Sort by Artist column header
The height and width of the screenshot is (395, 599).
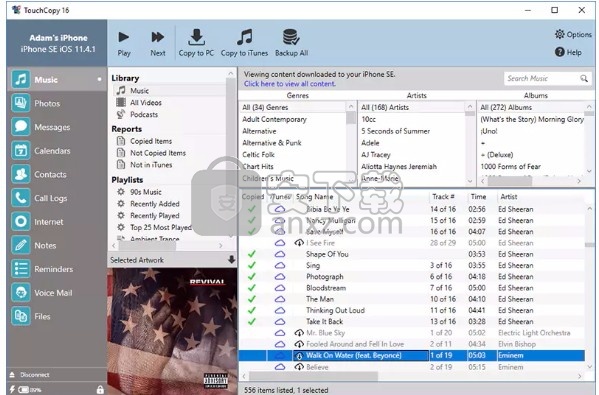(508, 197)
